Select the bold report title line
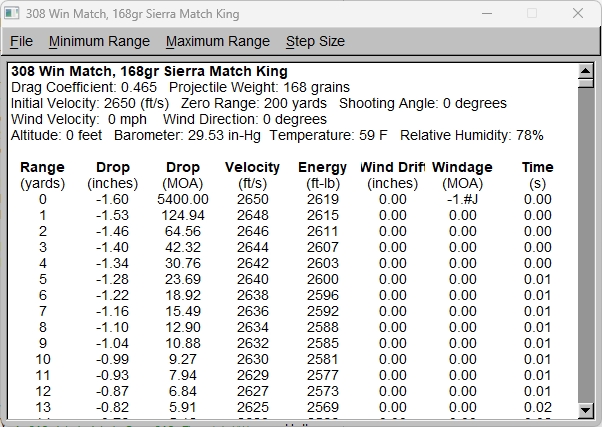The image size is (602, 427). coord(149,71)
